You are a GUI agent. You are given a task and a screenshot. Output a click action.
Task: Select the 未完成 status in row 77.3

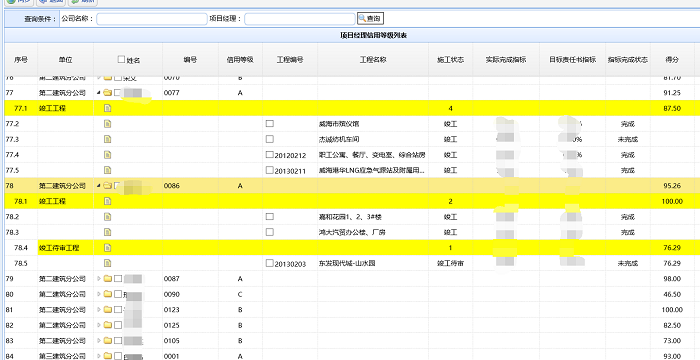tap(628, 139)
